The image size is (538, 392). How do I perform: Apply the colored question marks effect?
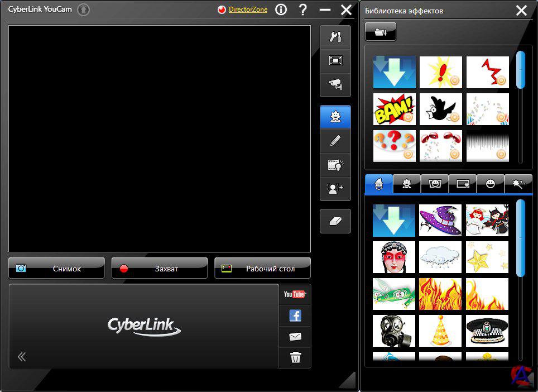[394, 146]
